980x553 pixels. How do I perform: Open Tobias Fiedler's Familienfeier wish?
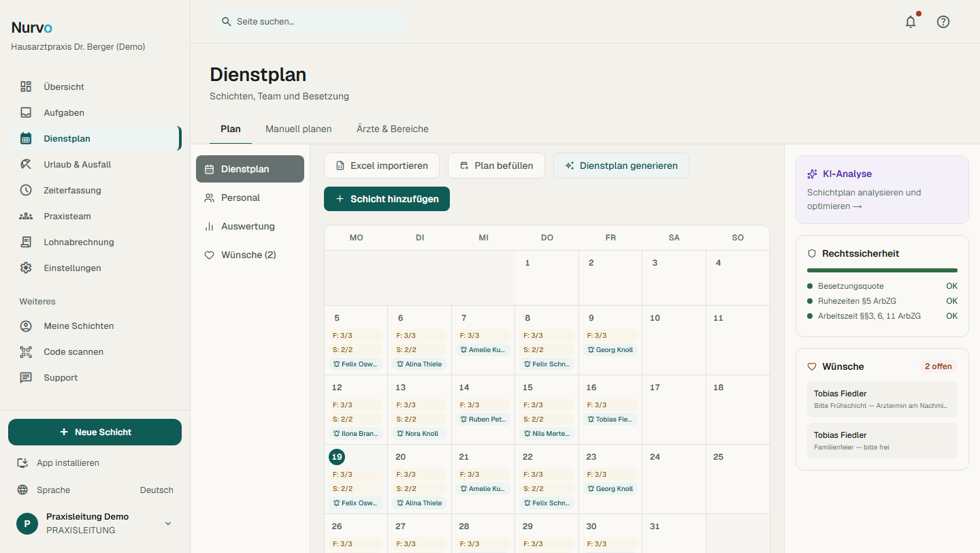click(882, 441)
